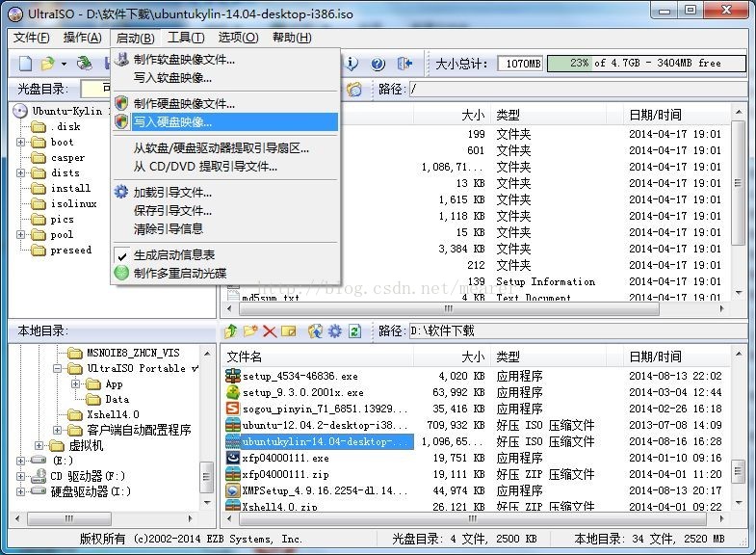756x555 pixels.
Task: Click local add-to-image arrow icon
Action: click(x=315, y=331)
